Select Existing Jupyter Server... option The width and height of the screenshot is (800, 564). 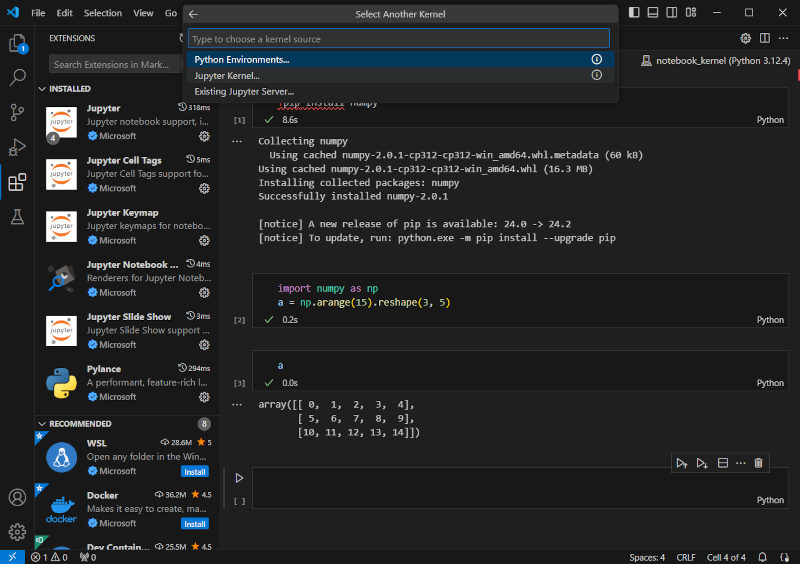[400, 91]
